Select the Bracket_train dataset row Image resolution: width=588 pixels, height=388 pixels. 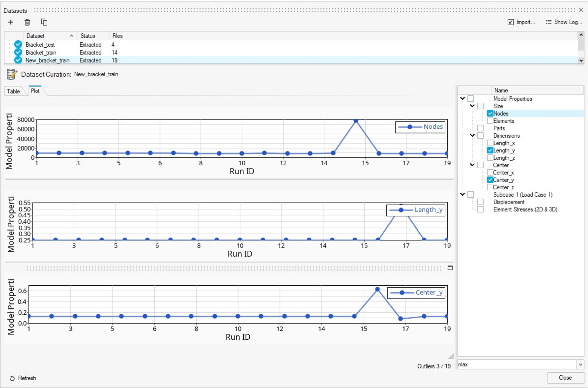pos(41,52)
